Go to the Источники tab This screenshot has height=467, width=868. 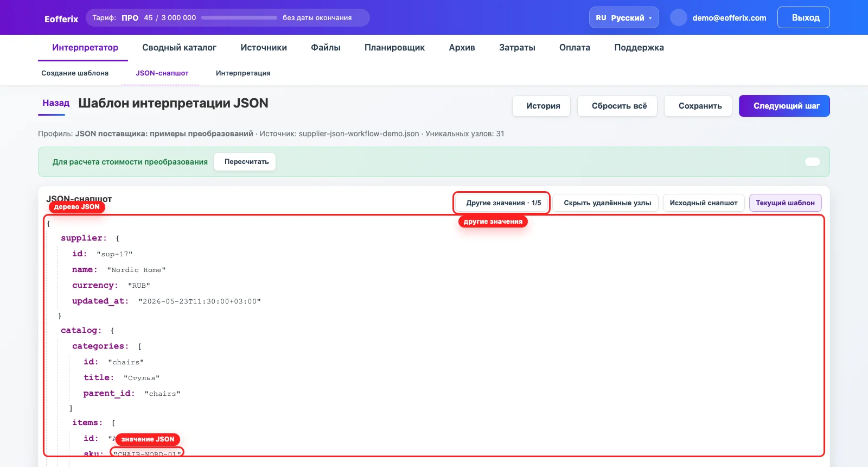264,47
